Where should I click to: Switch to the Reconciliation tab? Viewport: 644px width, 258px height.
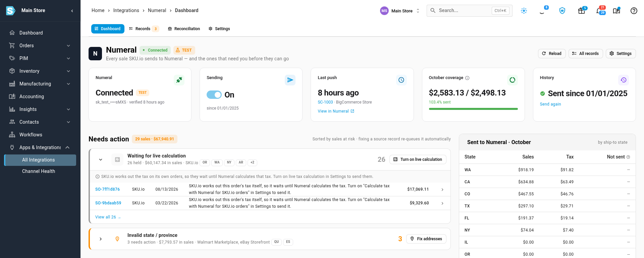(x=184, y=29)
